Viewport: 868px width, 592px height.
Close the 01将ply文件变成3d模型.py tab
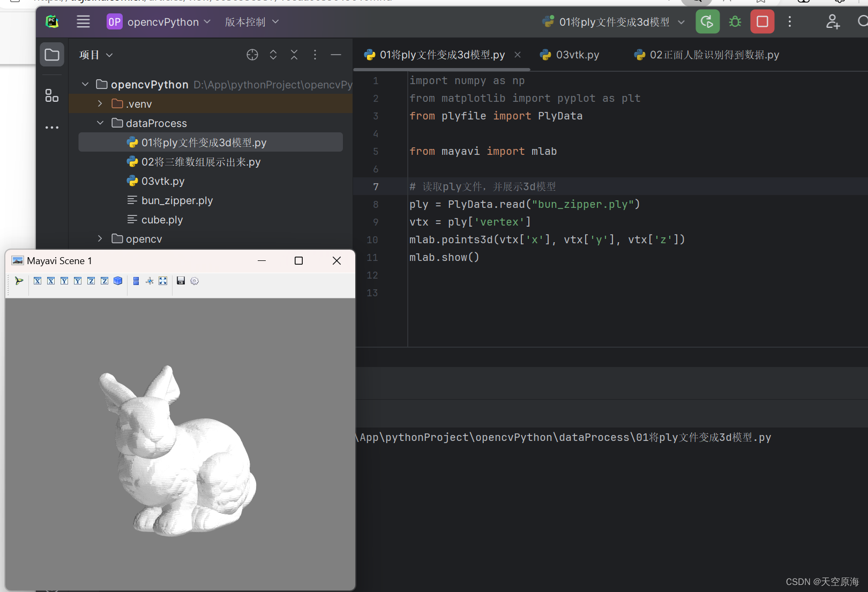click(x=518, y=55)
